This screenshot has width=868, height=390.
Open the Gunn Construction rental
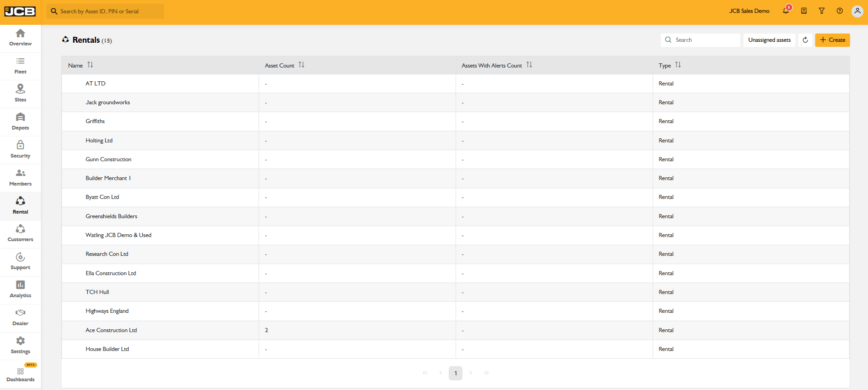point(455,159)
